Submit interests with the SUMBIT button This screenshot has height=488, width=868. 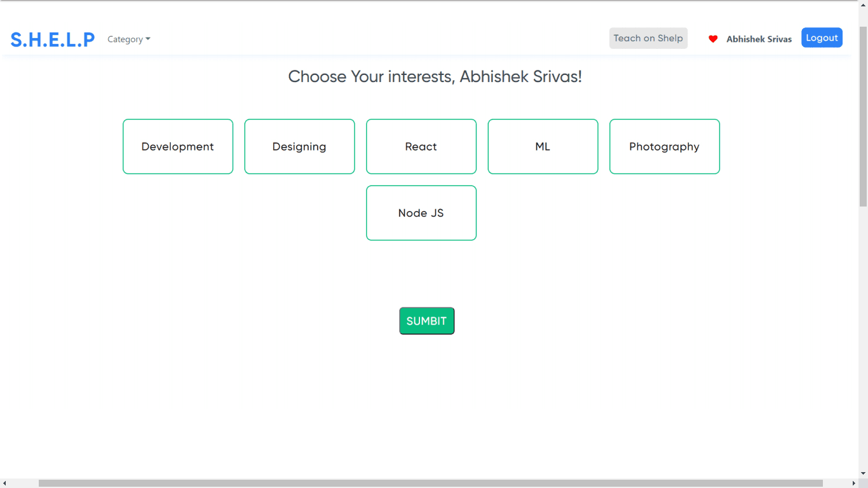427,321
